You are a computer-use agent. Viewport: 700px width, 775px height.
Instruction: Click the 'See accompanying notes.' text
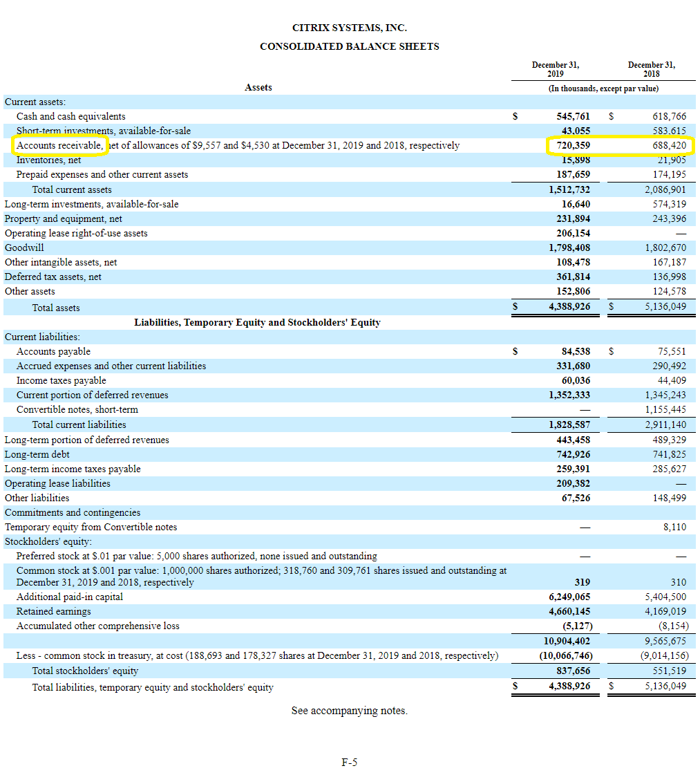coord(349,711)
